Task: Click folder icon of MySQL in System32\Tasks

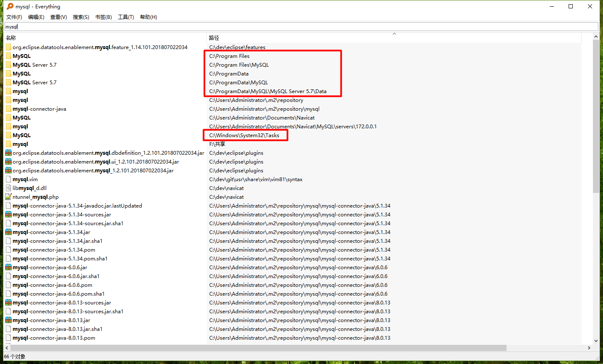Action: click(8, 135)
